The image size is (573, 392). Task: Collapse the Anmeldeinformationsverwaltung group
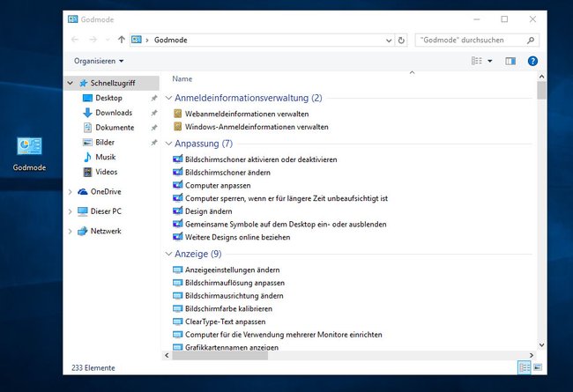(168, 98)
